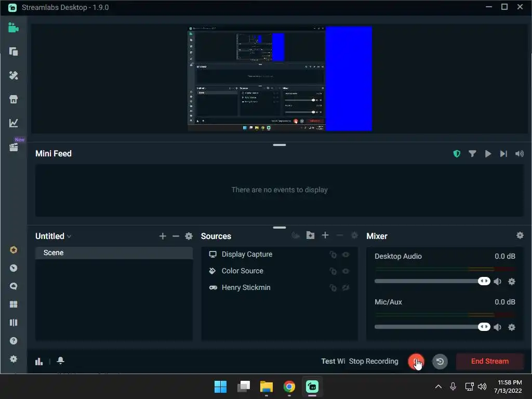This screenshot has height=399, width=532.
Task: Click the End Stream button
Action: point(489,362)
